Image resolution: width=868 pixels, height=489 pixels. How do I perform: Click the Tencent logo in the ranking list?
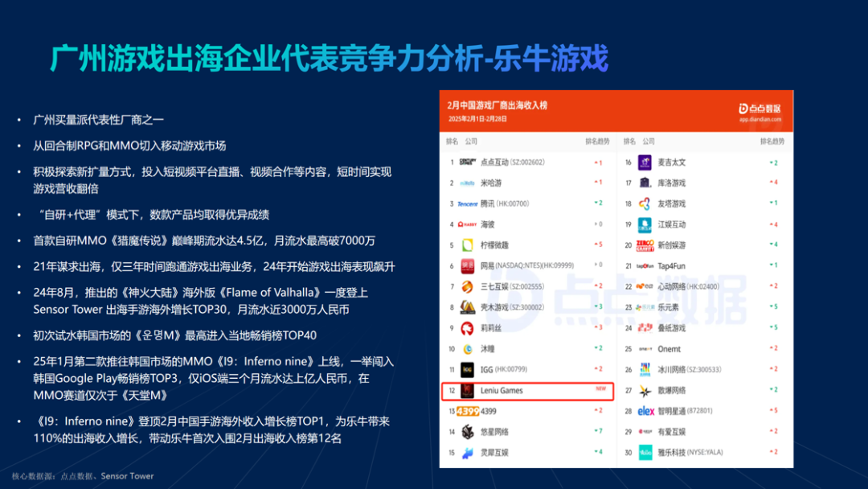pos(466,203)
